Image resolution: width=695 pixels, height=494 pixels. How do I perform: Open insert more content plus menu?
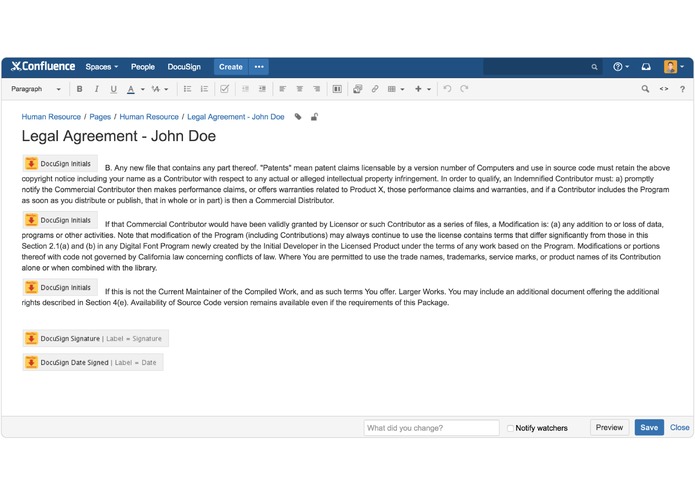[422, 89]
